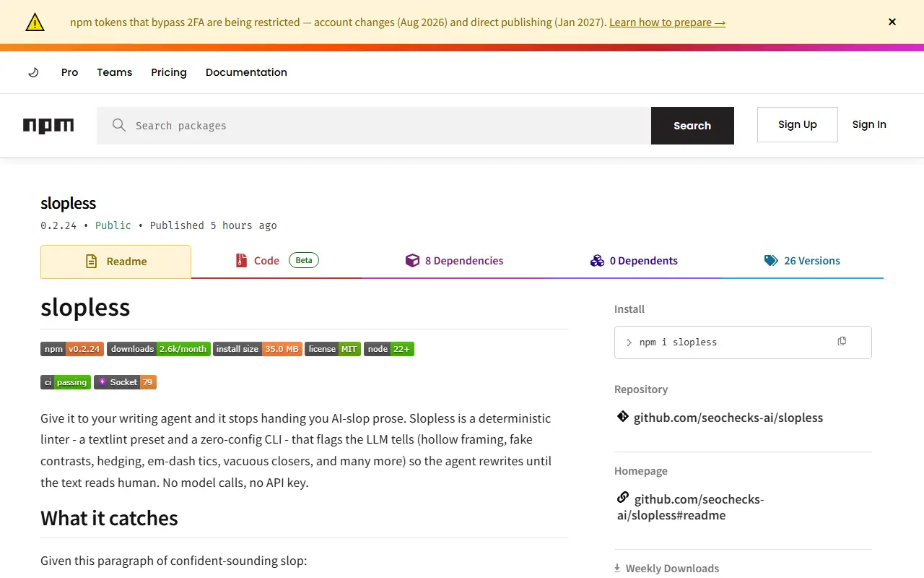The height and width of the screenshot is (578, 924).
Task: Open the Readme tab
Action: point(115,262)
